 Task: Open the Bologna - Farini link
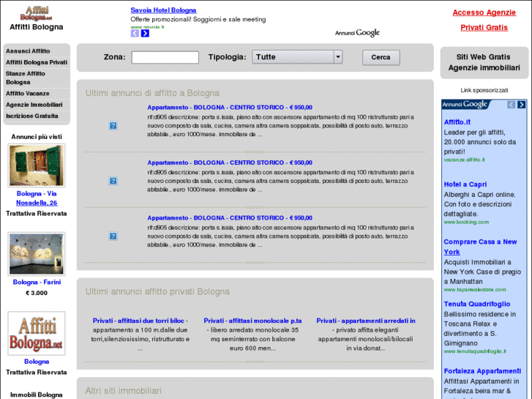tap(37, 282)
